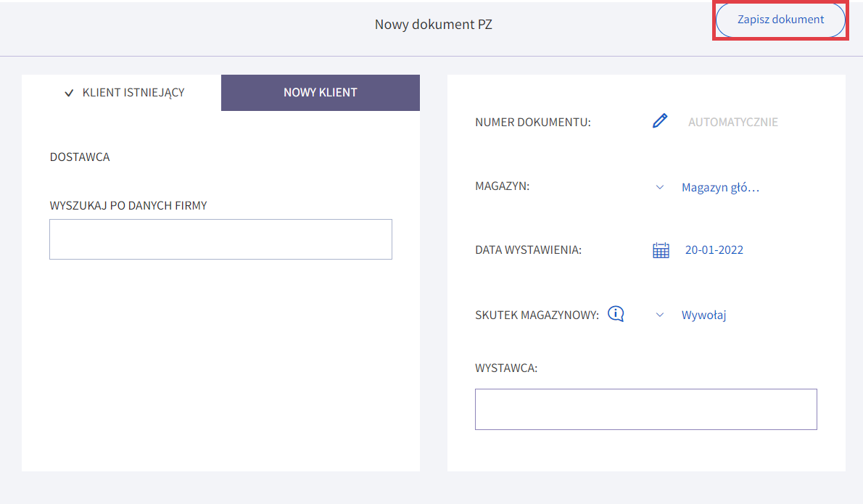The image size is (863, 504).
Task: Switch to the NOWY KLIENT tab
Action: [x=320, y=93]
